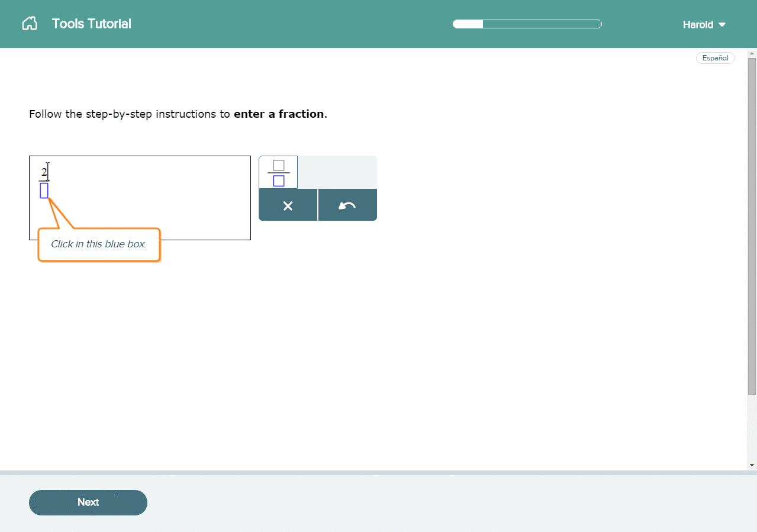757x532 pixels.
Task: Click the tutorial progress bar
Action: point(527,24)
